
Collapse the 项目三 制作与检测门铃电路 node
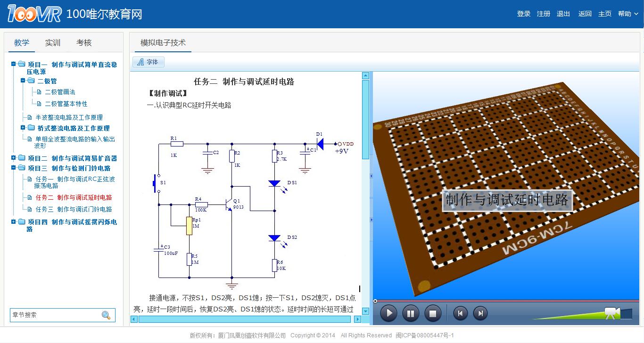pos(14,168)
